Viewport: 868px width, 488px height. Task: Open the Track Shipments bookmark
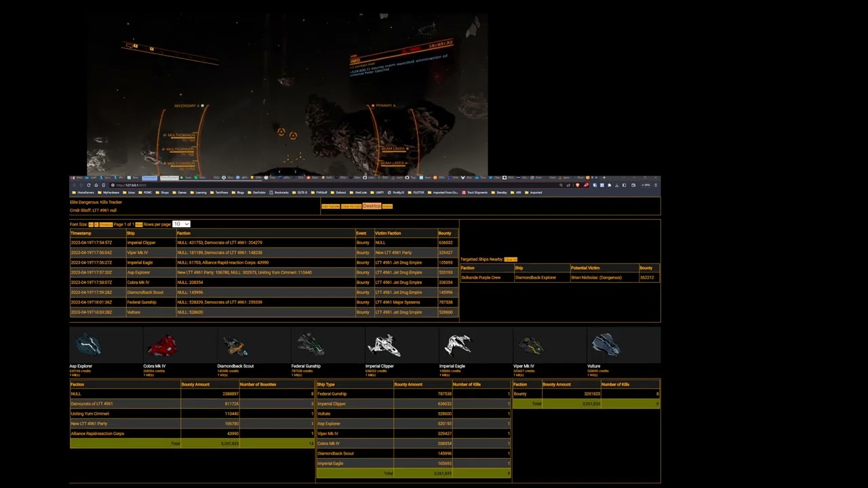point(476,192)
